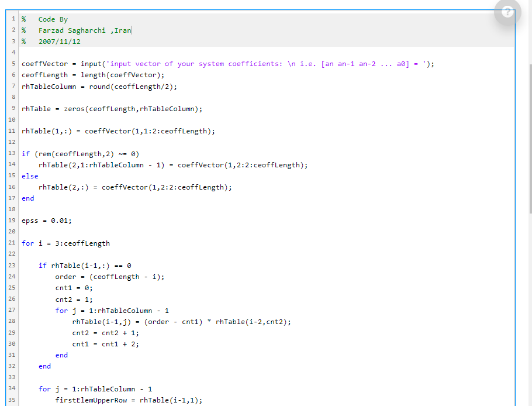532x406 pixels.
Task: Click the 'end' keyword on line 17
Action: pyautogui.click(x=28, y=198)
